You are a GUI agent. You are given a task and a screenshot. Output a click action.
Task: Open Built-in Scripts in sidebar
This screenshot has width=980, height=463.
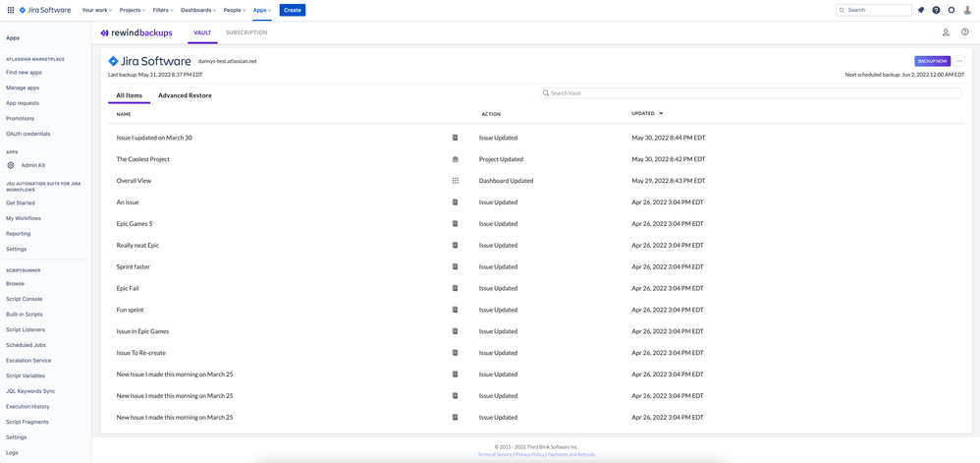click(x=25, y=315)
